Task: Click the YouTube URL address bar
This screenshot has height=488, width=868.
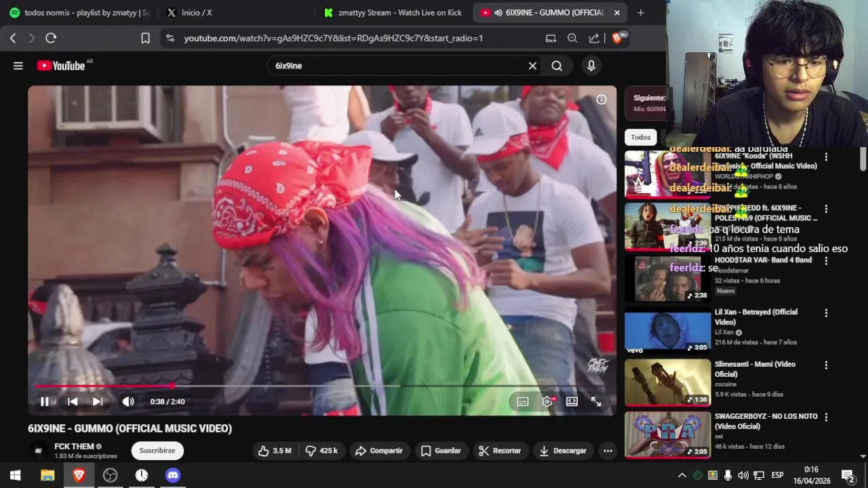Action: coord(334,39)
